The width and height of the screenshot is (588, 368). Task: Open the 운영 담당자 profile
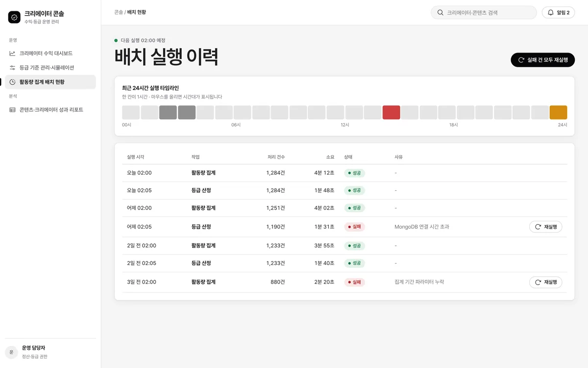[50, 352]
